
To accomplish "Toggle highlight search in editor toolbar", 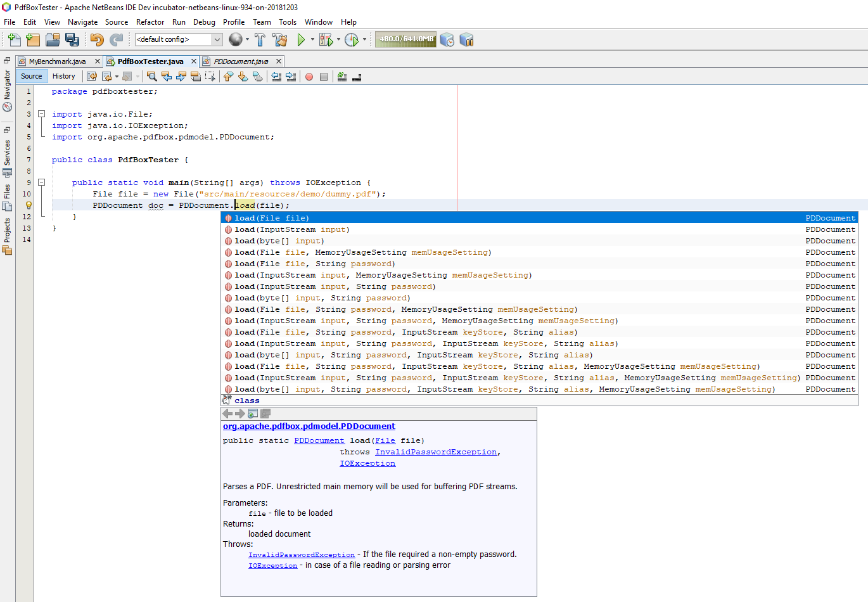I will pos(196,76).
